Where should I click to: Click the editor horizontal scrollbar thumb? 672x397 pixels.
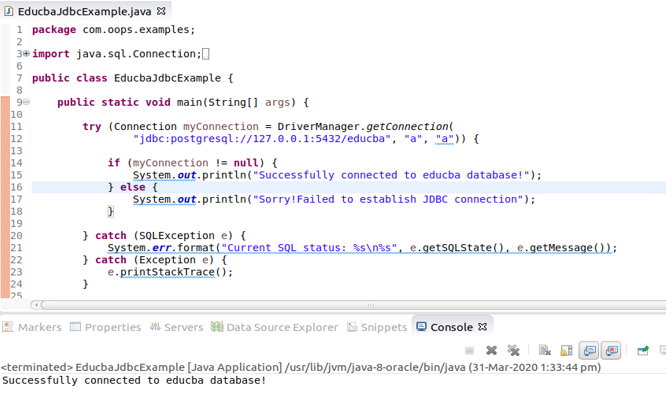(354, 305)
